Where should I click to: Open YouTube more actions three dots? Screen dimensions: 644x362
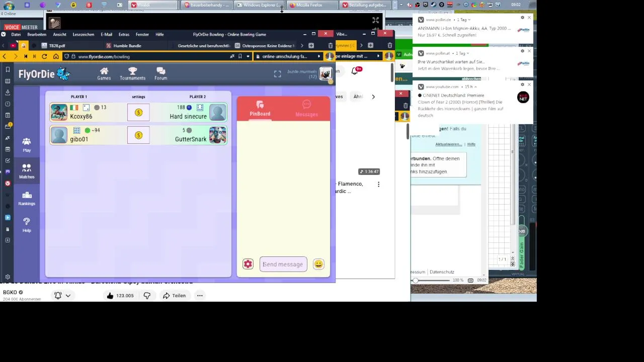click(200, 296)
